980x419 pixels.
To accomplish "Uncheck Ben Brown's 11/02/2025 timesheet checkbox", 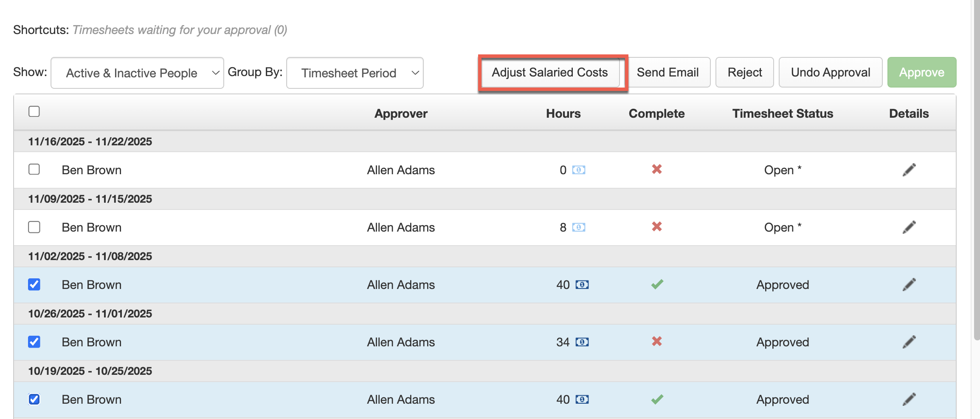I will 34,284.
